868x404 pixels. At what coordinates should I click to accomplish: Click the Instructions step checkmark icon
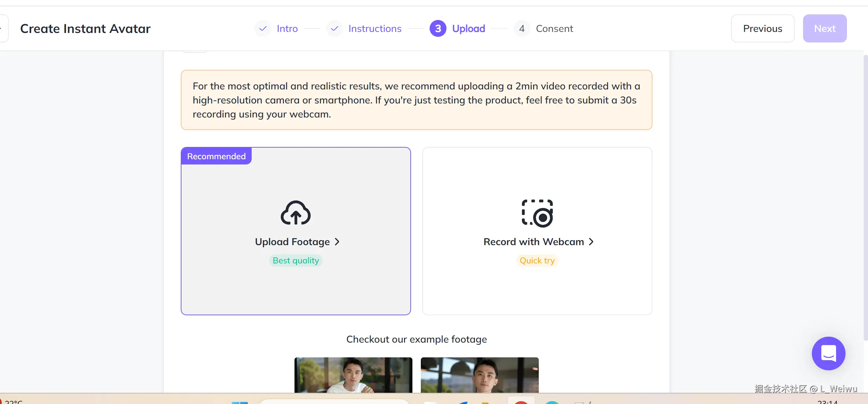[x=334, y=28]
